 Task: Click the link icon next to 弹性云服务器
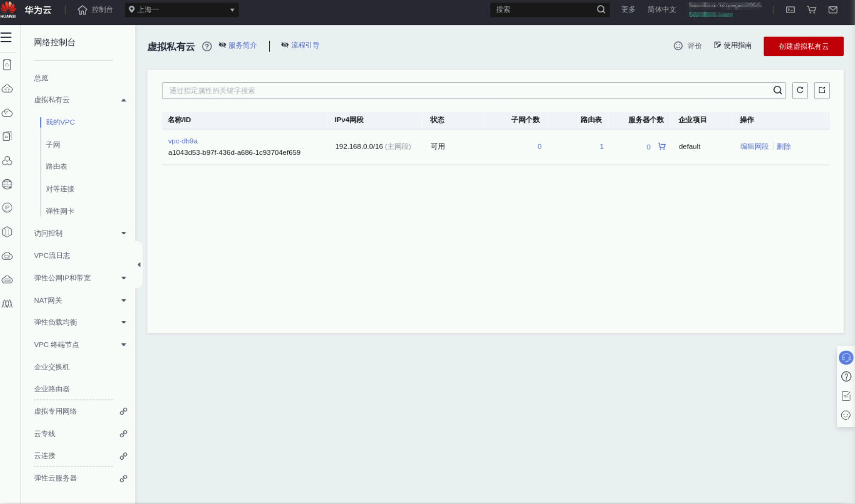(x=124, y=479)
